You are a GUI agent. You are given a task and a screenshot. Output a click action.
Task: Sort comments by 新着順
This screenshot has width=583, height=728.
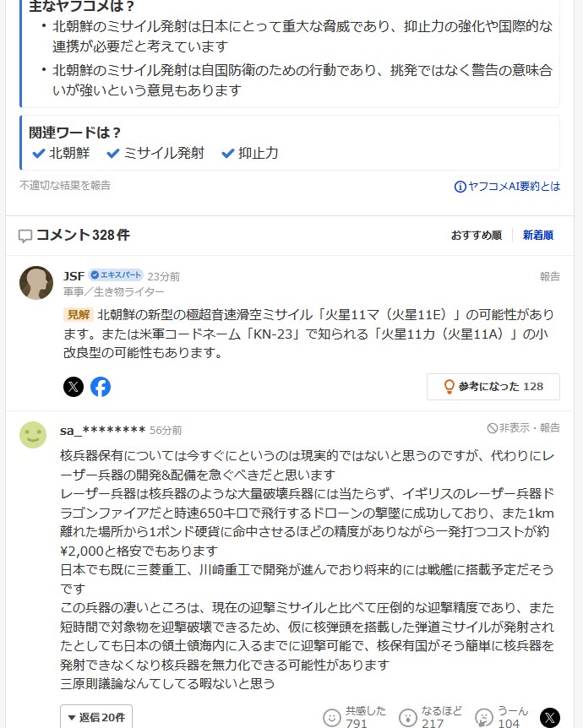pos(537,236)
